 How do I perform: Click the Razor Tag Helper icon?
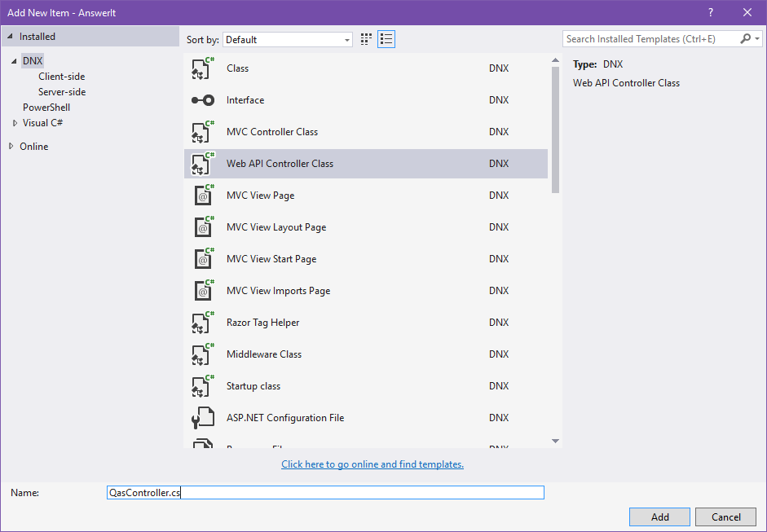click(x=202, y=323)
